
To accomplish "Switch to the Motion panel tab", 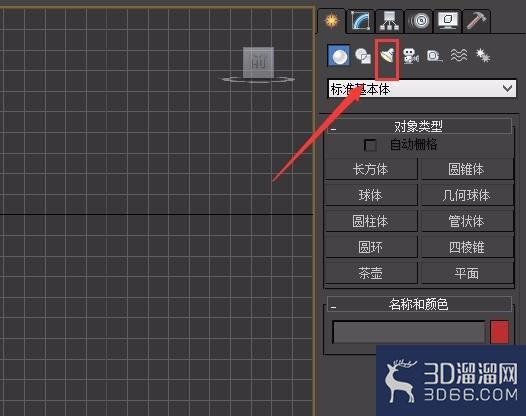I will tap(418, 21).
